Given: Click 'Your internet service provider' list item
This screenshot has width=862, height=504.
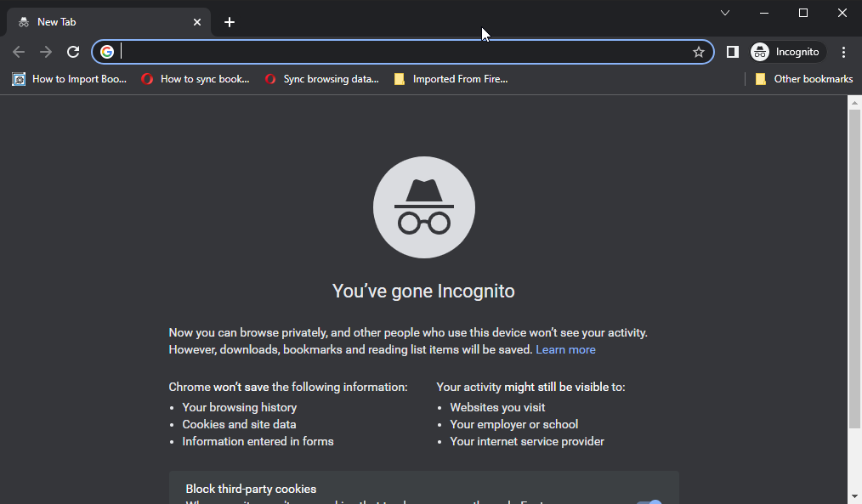Looking at the screenshot, I should 527,441.
